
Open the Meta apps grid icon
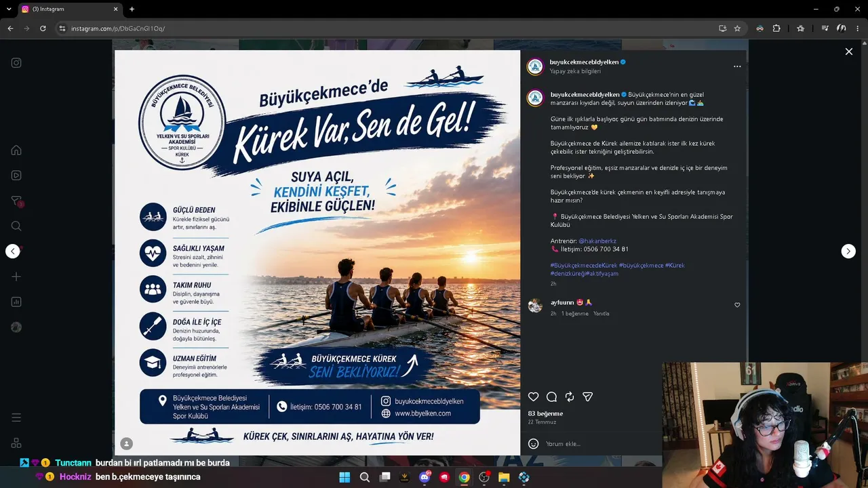16,443
